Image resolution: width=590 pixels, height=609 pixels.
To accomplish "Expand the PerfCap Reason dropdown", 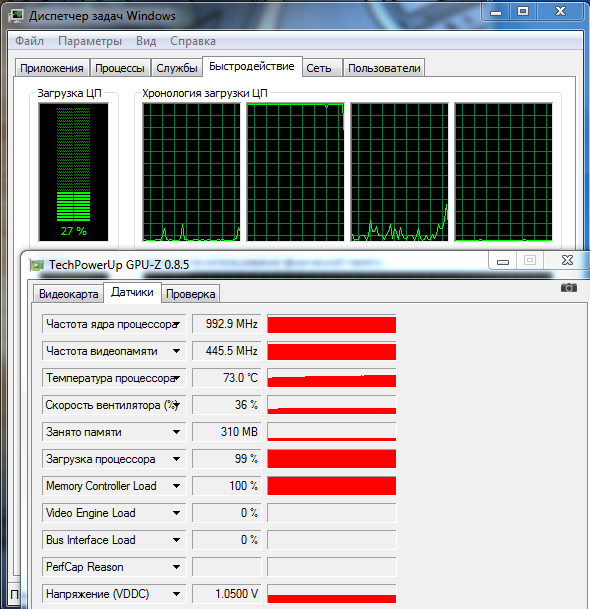I will pyautogui.click(x=176, y=567).
